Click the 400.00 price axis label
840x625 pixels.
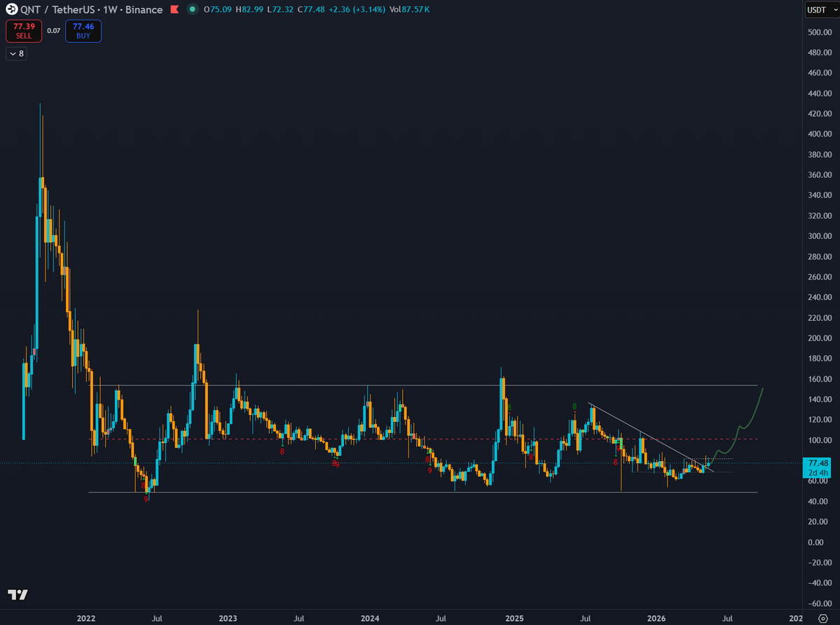tap(820, 134)
